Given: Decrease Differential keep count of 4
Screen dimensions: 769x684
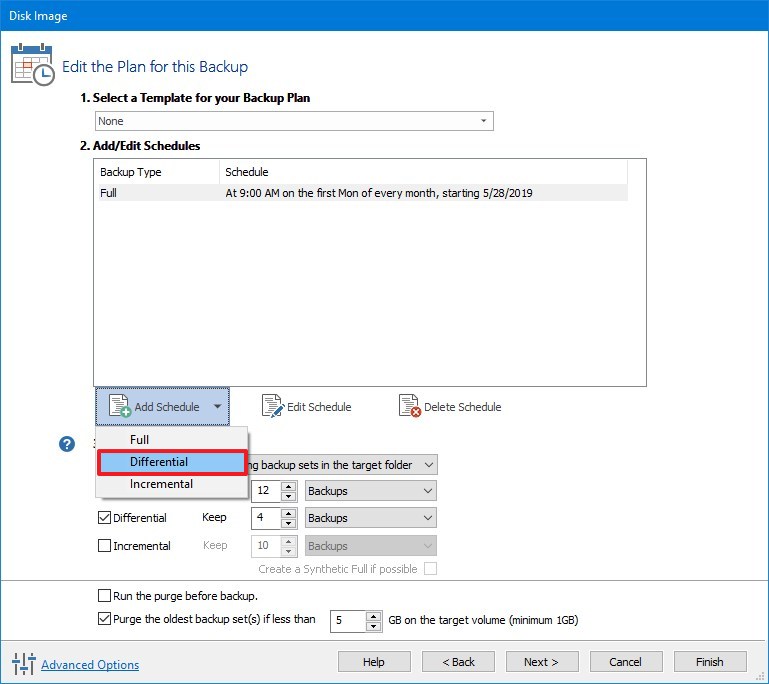Looking at the screenshot, I should (x=289, y=523).
